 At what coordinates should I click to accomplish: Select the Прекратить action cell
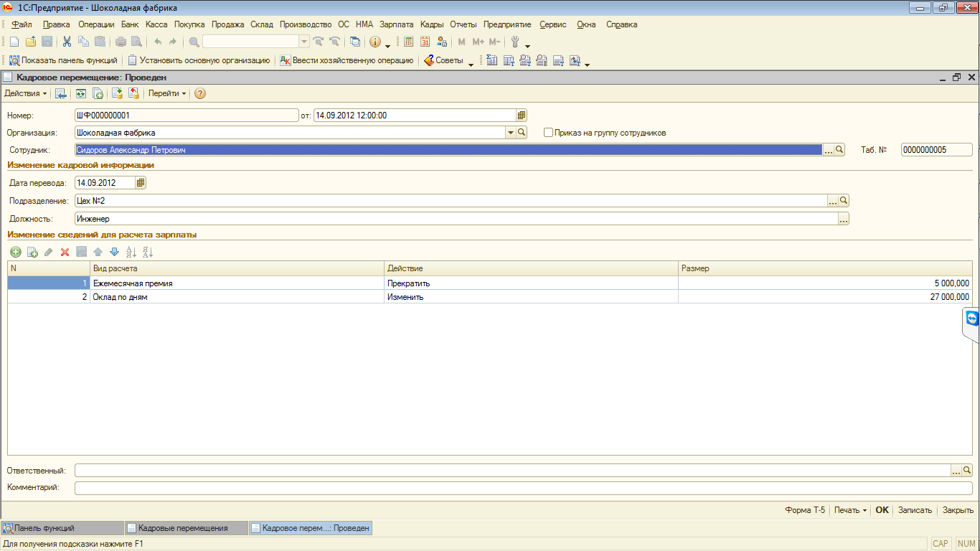[x=531, y=283]
